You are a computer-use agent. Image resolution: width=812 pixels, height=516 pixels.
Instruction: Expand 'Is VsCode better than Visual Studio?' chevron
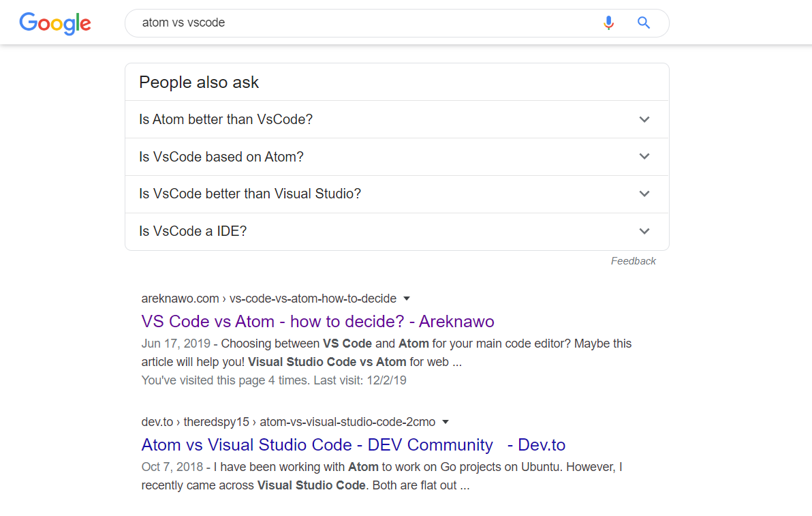click(x=644, y=194)
